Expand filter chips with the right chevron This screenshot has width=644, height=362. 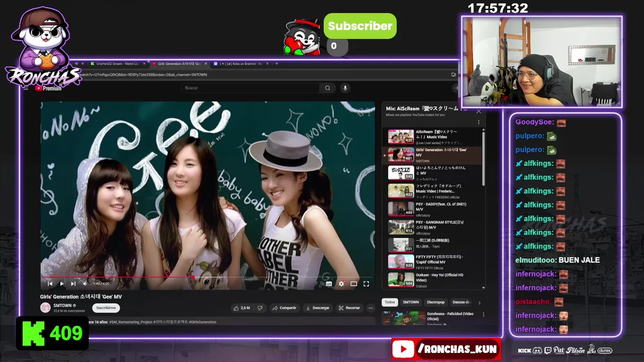tap(479, 303)
